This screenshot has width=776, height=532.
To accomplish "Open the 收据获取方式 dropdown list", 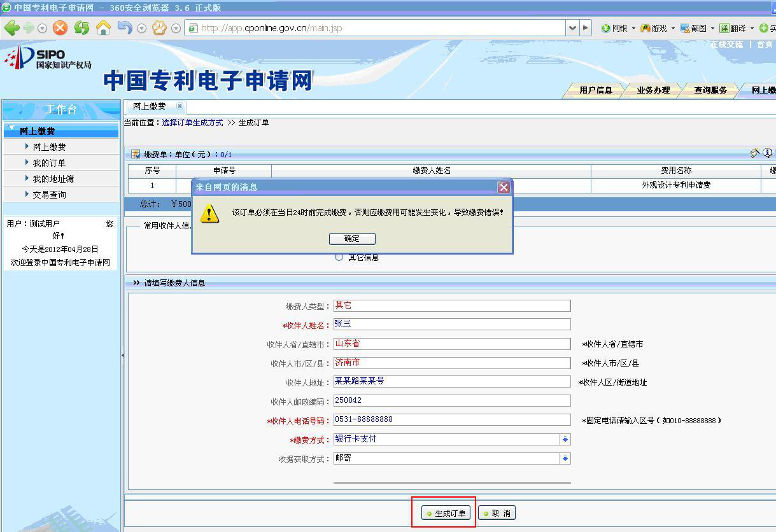I will coord(565,459).
